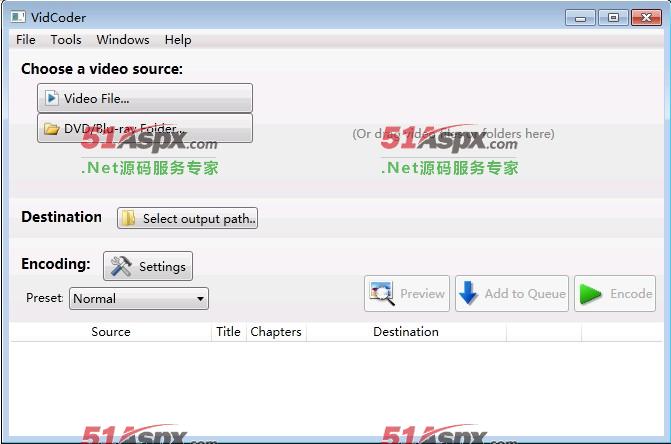Click the hammer and wrench Settings icon
The image size is (671, 444).
coord(121,266)
